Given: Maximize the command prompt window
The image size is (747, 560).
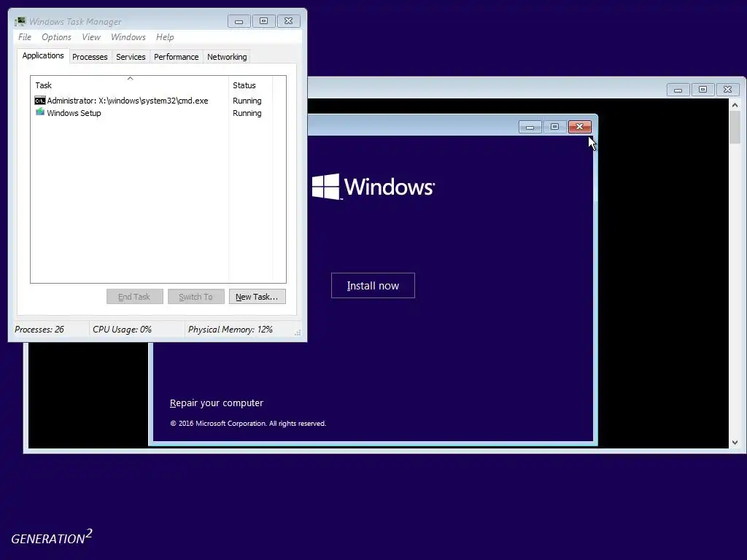Looking at the screenshot, I should [703, 90].
